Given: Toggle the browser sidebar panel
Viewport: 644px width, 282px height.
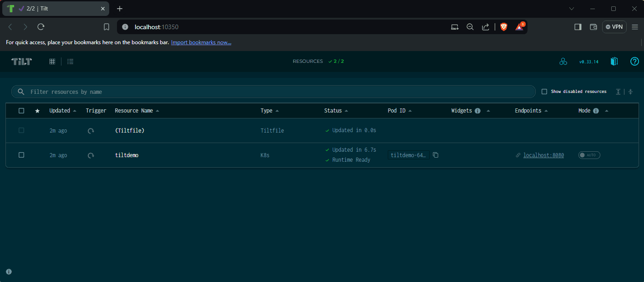Looking at the screenshot, I should coord(578,27).
